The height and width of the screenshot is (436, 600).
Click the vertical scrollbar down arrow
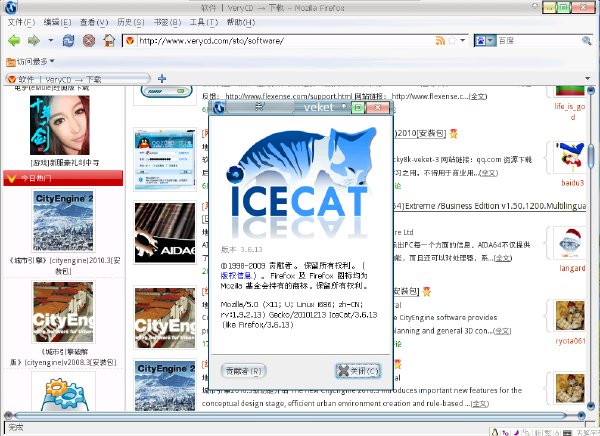[591, 407]
